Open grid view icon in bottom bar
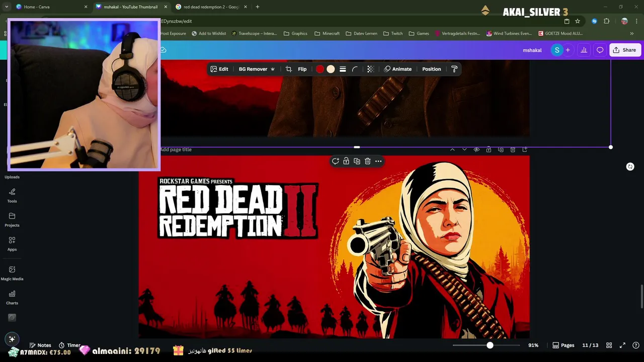The image size is (644, 362). (609, 345)
